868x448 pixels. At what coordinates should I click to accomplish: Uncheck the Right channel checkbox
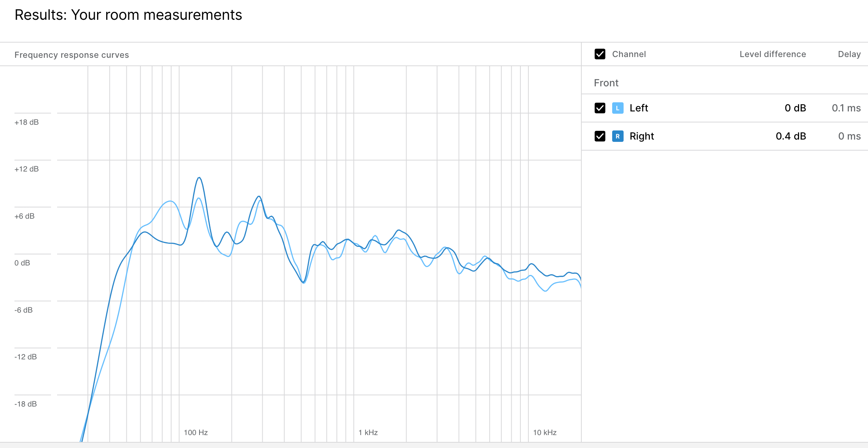[600, 136]
